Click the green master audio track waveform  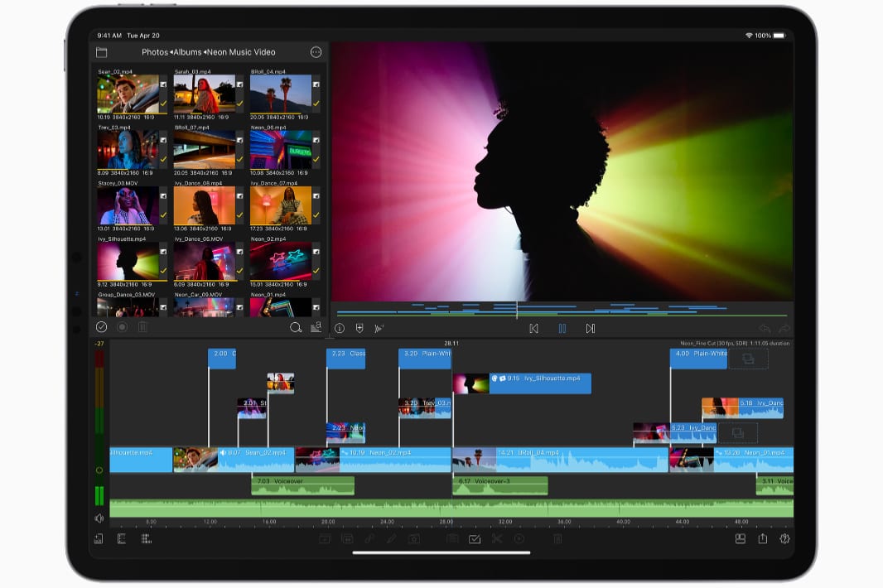click(x=451, y=508)
